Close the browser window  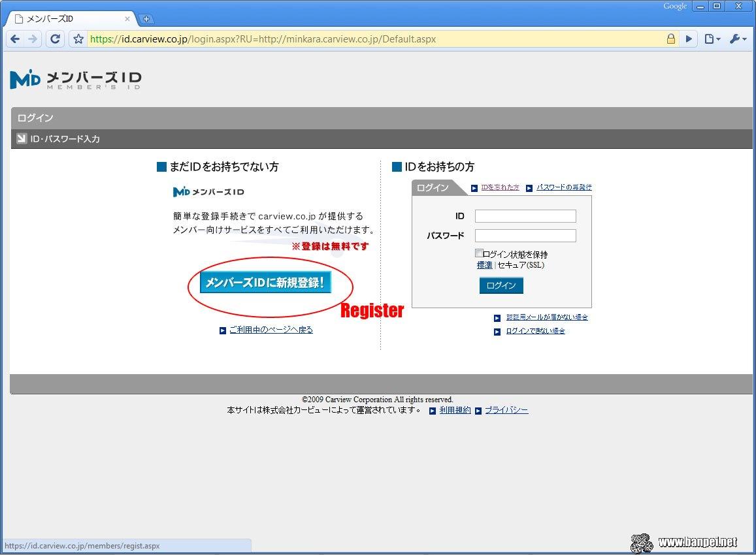pos(738,7)
